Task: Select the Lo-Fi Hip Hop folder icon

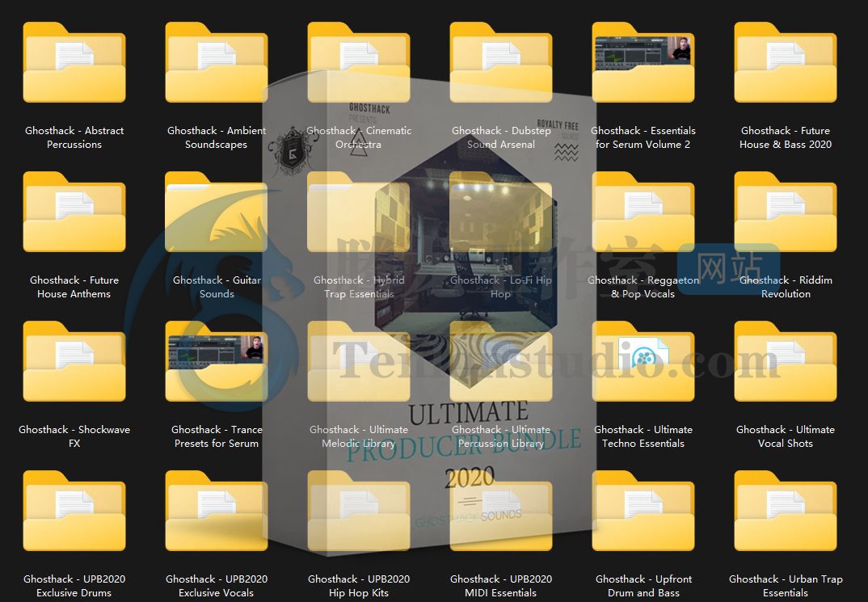Action: 501,212
